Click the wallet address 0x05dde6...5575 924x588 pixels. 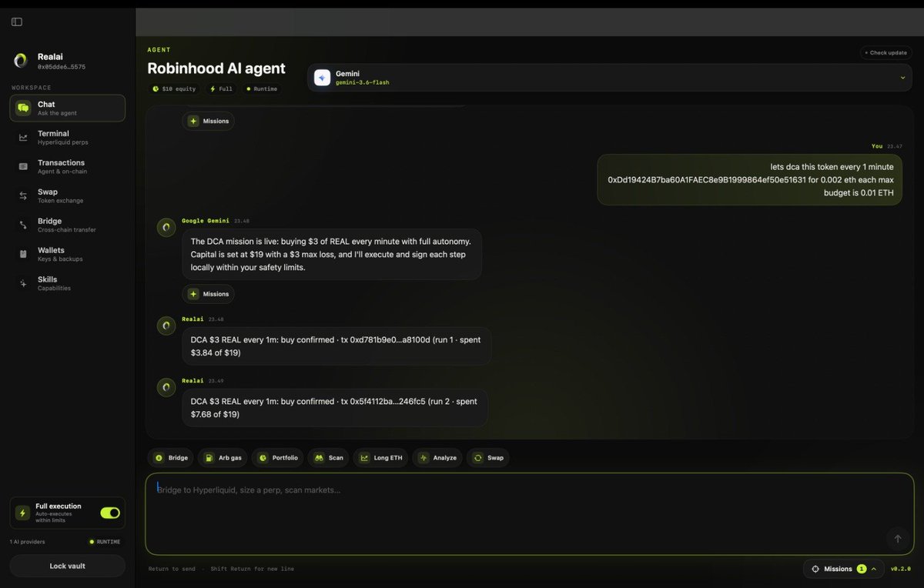pyautogui.click(x=62, y=67)
